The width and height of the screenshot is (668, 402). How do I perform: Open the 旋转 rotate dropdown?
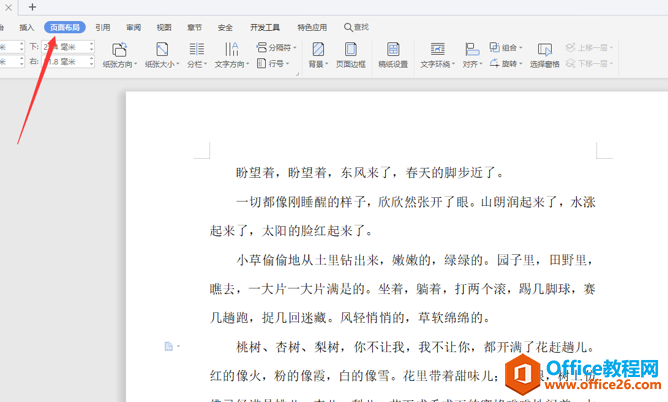tap(506, 63)
